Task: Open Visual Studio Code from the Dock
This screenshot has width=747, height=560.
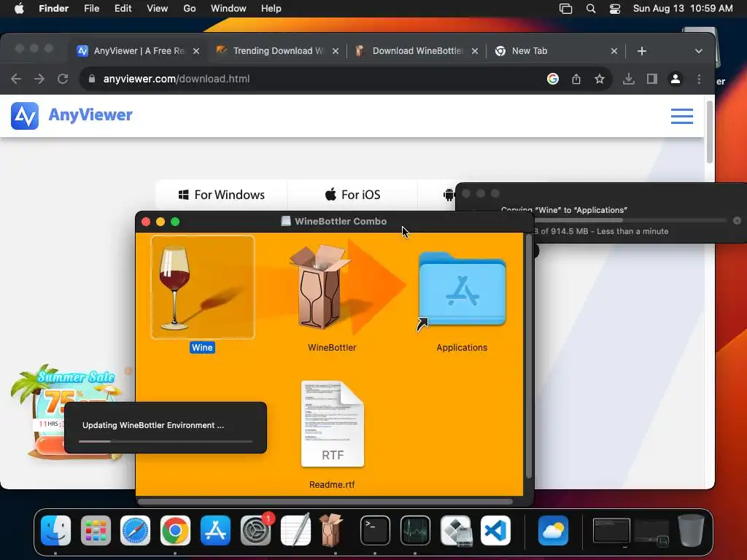Action: click(495, 531)
